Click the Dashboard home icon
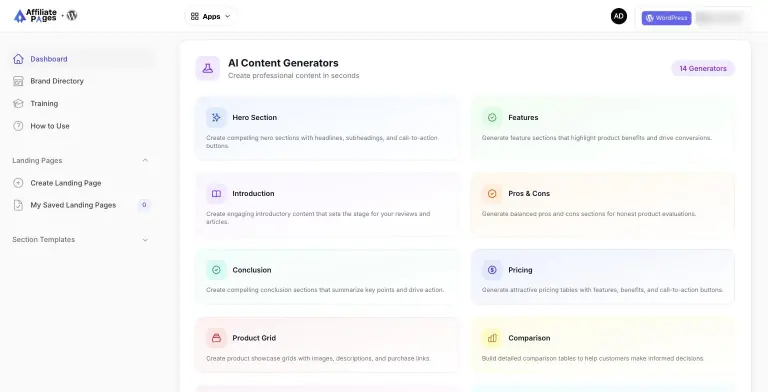Image resolution: width=768 pixels, height=392 pixels. (x=18, y=59)
